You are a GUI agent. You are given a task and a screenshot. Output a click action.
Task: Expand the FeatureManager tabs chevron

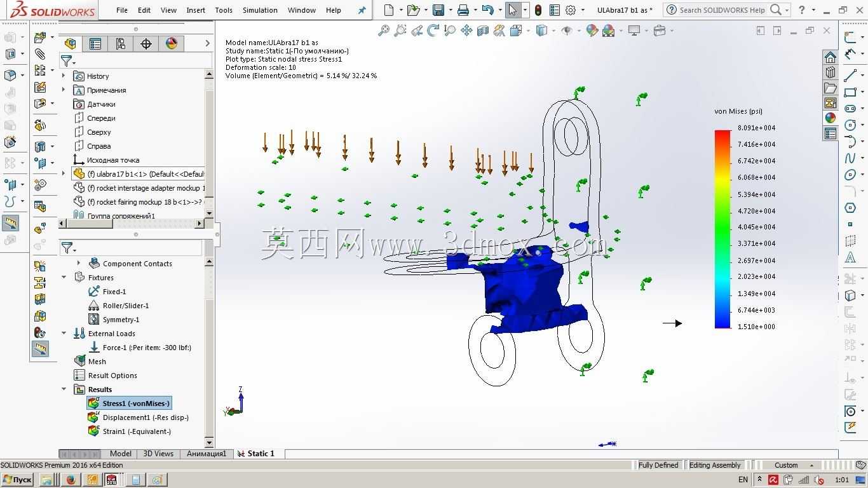[x=207, y=43]
